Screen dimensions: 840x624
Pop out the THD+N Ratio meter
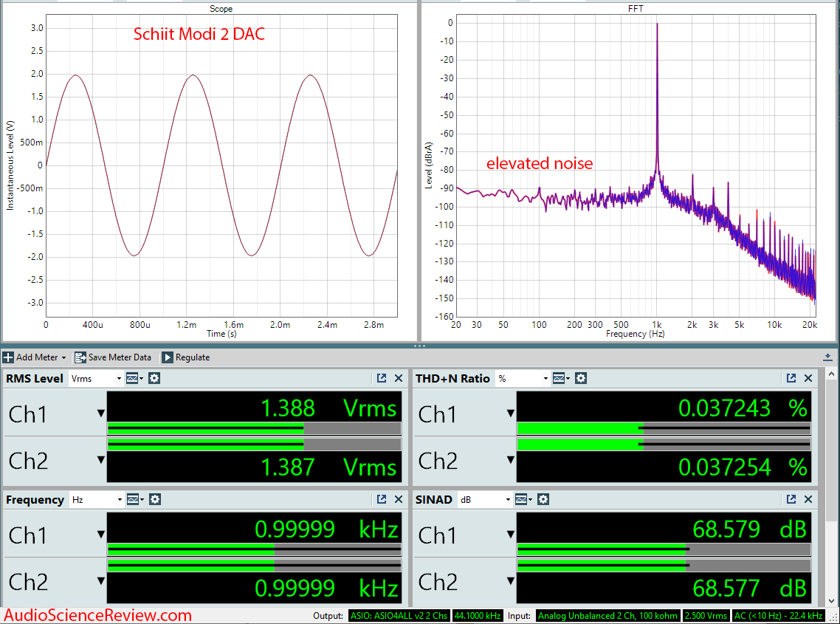coord(791,379)
